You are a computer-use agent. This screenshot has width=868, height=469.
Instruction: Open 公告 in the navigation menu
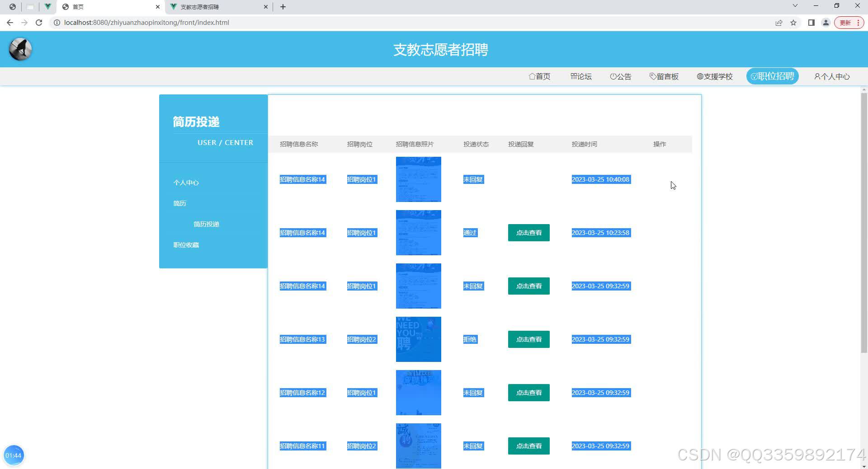click(x=621, y=76)
